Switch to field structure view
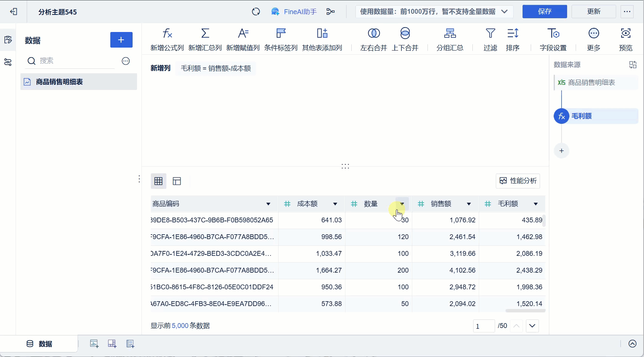Image resolution: width=644 pixels, height=357 pixels. [177, 181]
